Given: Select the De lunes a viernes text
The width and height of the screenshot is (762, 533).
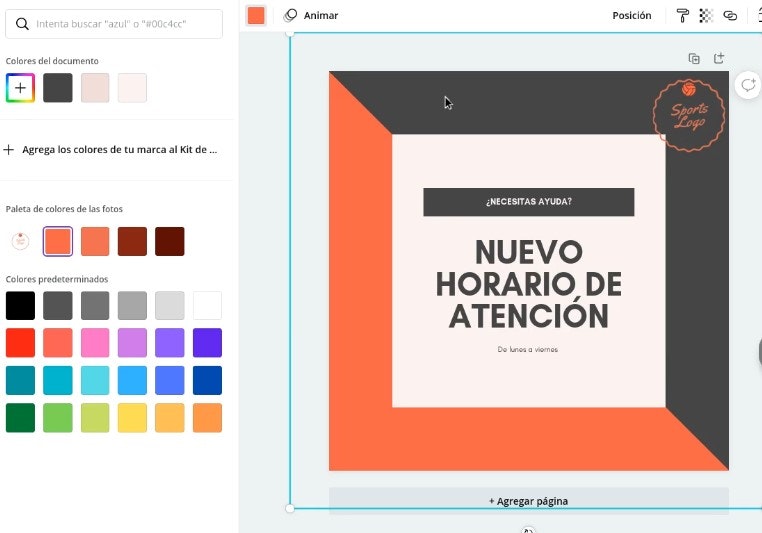Looking at the screenshot, I should (x=528, y=349).
